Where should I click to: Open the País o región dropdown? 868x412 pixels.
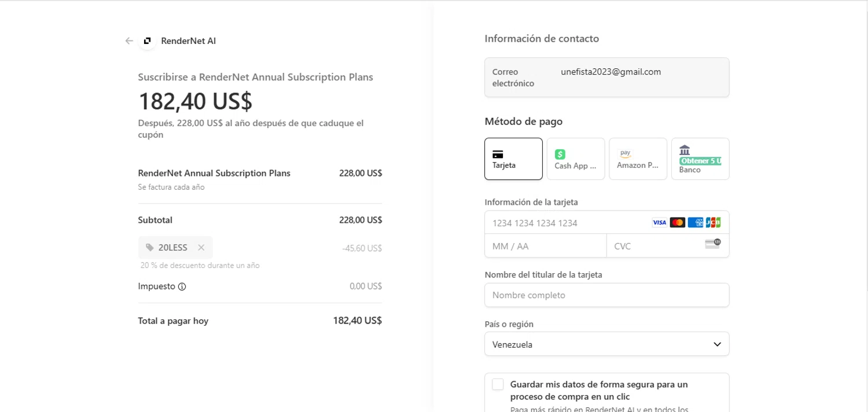pyautogui.click(x=606, y=344)
